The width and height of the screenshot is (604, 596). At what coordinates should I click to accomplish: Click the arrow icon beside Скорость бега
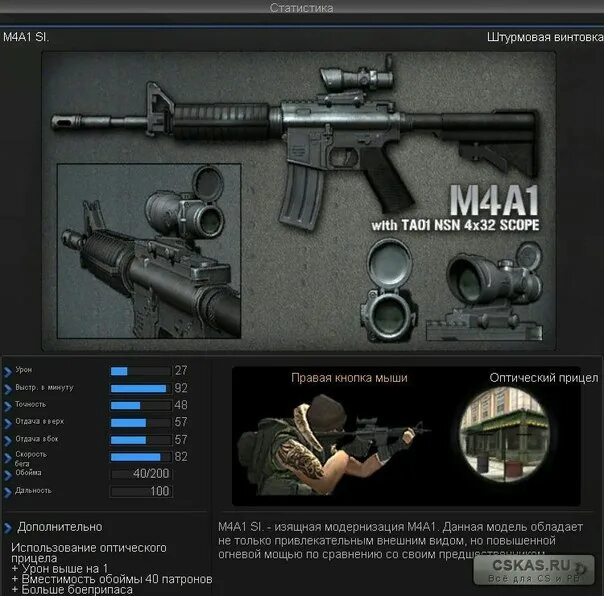click(x=8, y=458)
